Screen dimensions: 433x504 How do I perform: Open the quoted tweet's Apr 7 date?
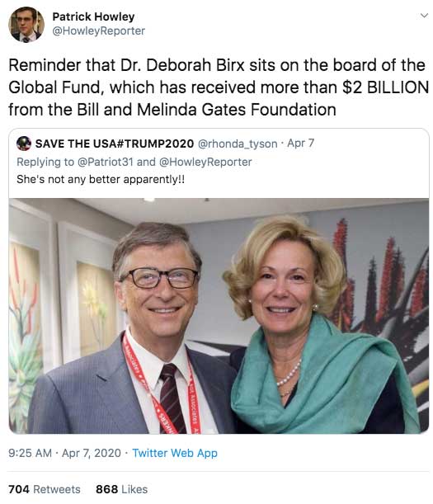pyautogui.click(x=300, y=143)
